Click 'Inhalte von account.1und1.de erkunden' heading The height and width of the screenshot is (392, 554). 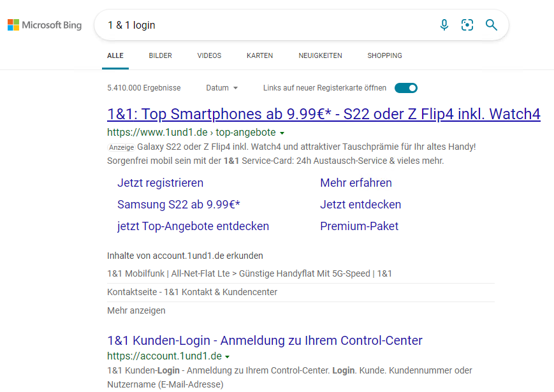(x=185, y=256)
